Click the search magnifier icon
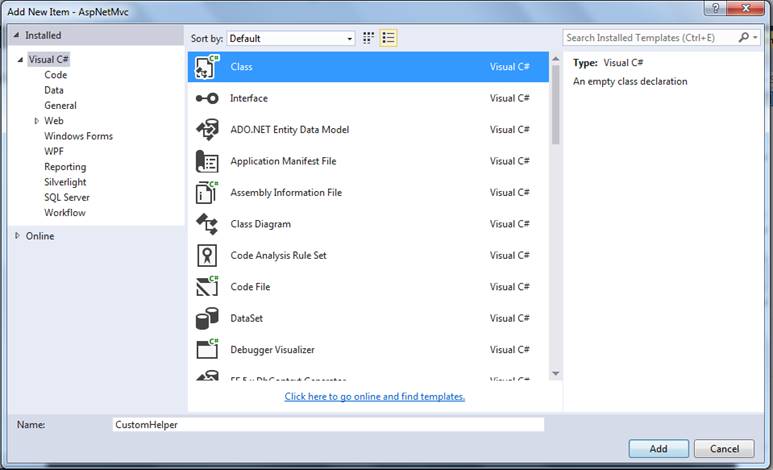The image size is (773, 470). pyautogui.click(x=743, y=37)
